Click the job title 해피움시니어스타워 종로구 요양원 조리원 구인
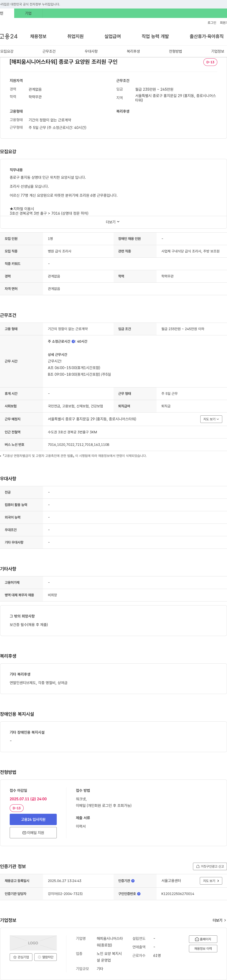 (64, 62)
